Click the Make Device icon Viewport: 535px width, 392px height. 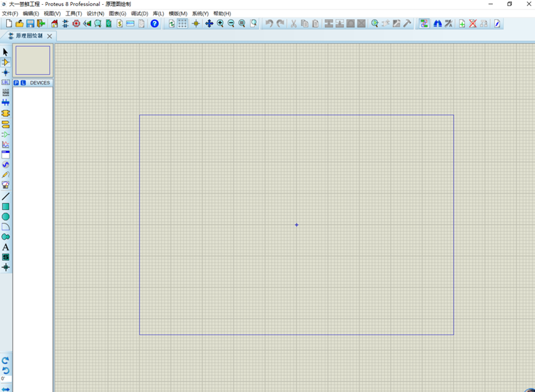(x=385, y=24)
